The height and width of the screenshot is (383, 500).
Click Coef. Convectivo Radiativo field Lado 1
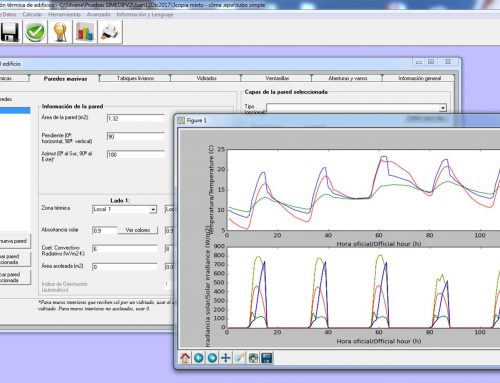(125, 249)
